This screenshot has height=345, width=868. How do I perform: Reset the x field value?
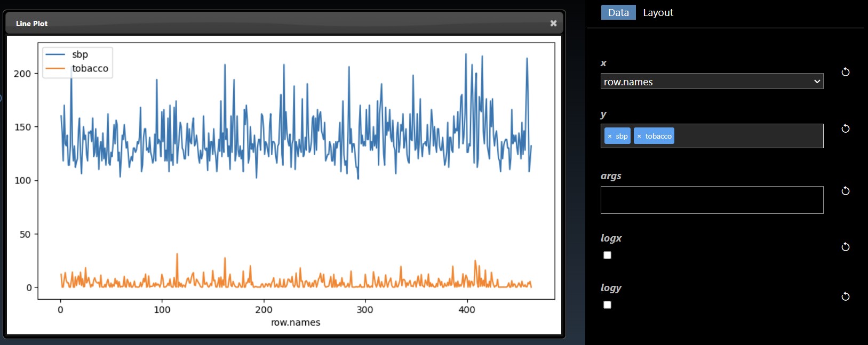click(845, 72)
